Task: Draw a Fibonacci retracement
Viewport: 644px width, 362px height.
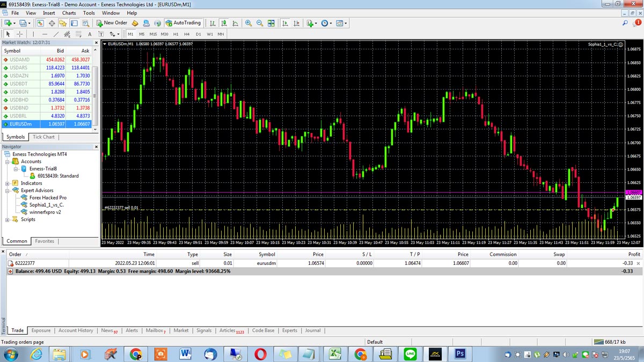Action: [x=78, y=34]
